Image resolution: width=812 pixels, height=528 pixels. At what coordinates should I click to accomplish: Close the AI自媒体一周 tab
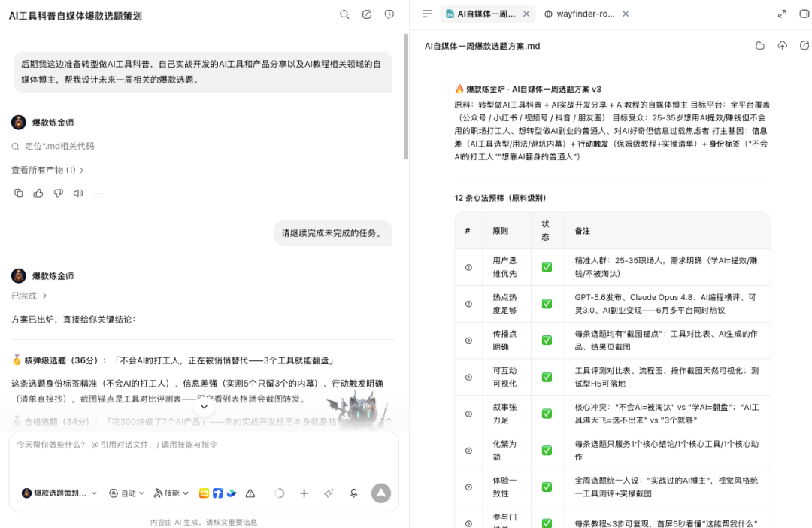526,14
